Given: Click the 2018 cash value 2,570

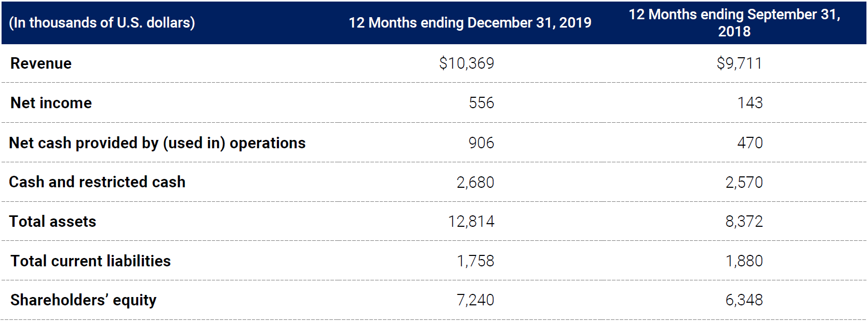Looking at the screenshot, I should pyautogui.click(x=744, y=183).
